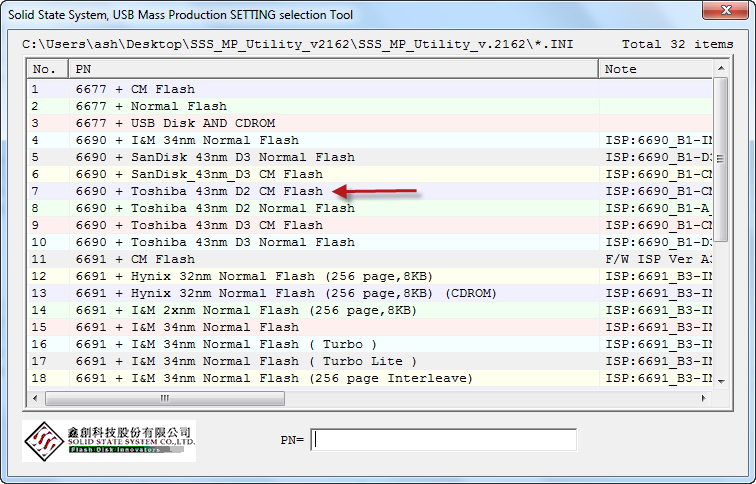Image resolution: width=756 pixels, height=484 pixels.
Task: Select row 15 '6691 + I&M 34nm Normal Flash'
Action: click(370, 327)
